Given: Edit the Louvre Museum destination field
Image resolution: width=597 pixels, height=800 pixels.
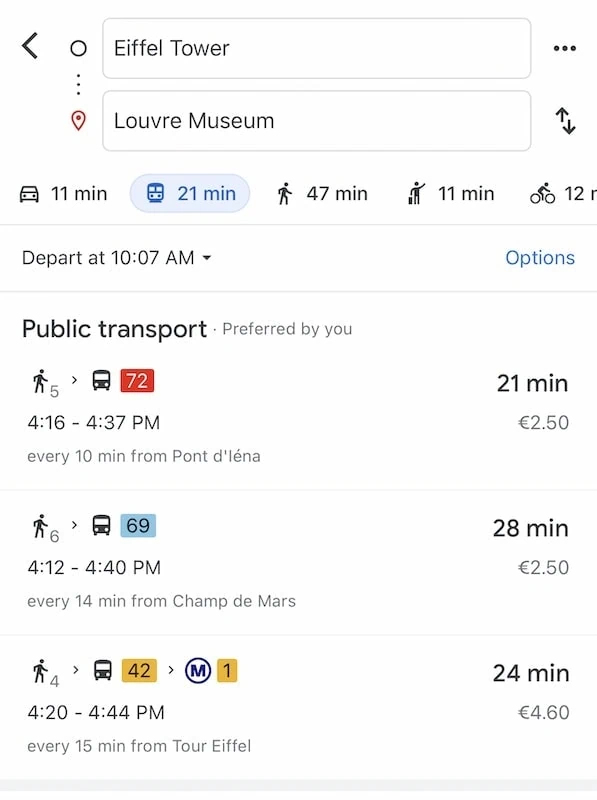Looking at the screenshot, I should coord(316,121).
